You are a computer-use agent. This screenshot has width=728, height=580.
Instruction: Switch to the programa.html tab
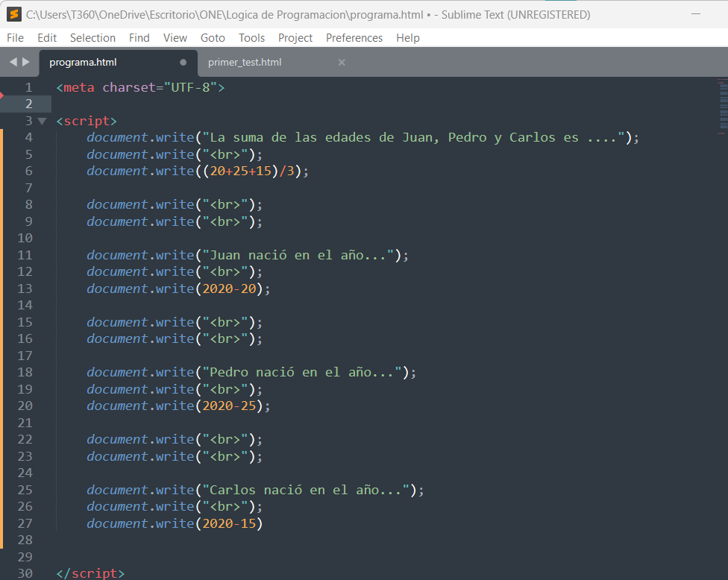point(119,63)
